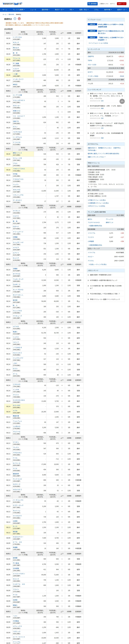
Task: Open the SNS impersonation warning announcement
Action: click(x=111, y=32)
